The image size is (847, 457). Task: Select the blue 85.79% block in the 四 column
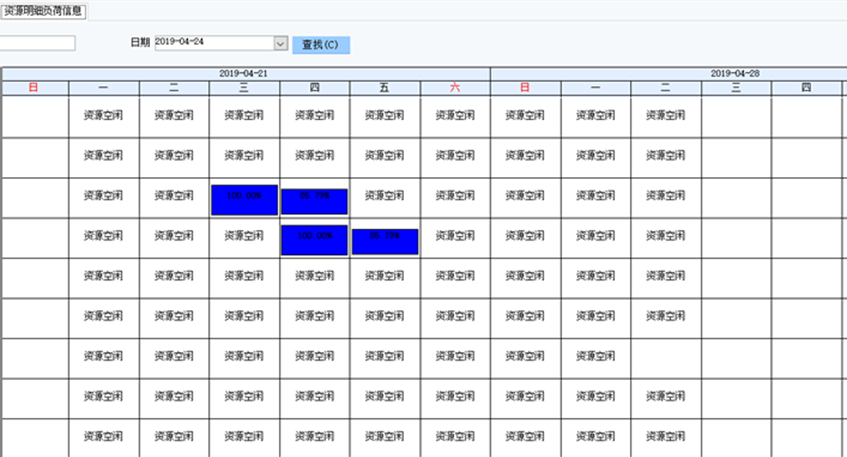(x=314, y=201)
